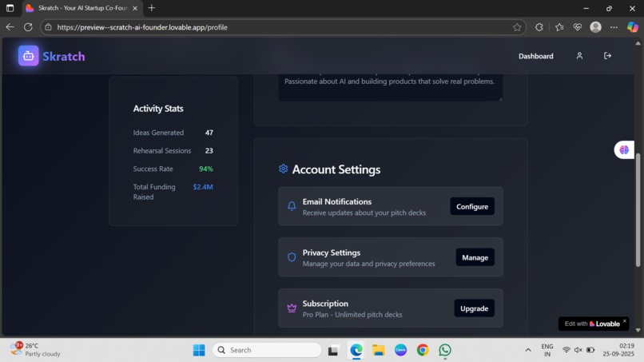The height and width of the screenshot is (362, 644).
Task: Click 'Pro Plan - Unlimited pitch decks' text
Action: [352, 315]
